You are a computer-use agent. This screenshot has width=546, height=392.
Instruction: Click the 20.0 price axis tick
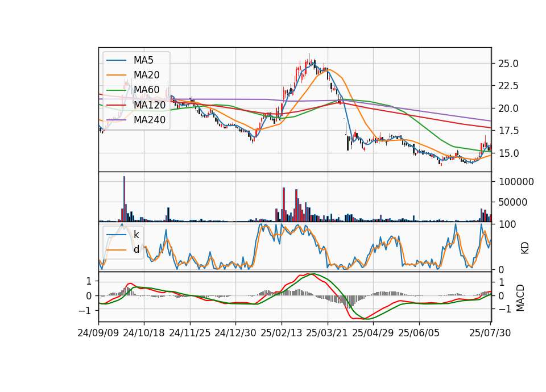pyautogui.click(x=508, y=109)
